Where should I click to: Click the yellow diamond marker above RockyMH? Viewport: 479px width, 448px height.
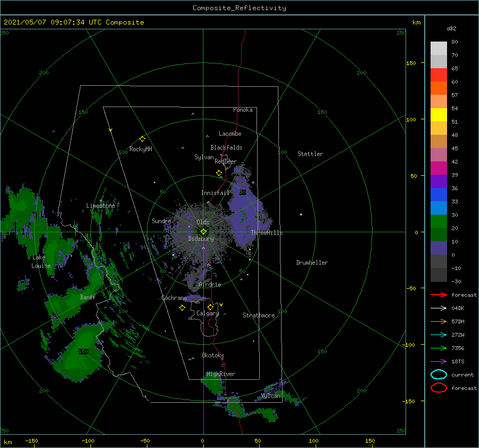(x=142, y=139)
